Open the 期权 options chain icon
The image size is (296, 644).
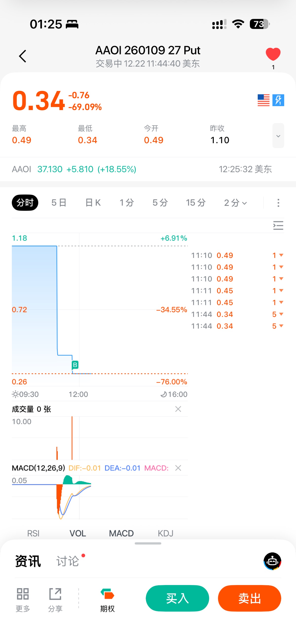107,598
